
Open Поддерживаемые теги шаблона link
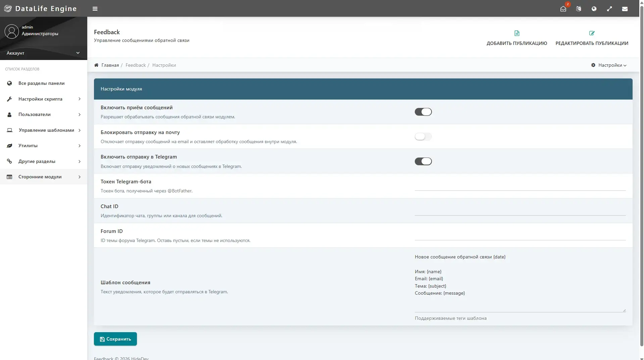coord(451,318)
